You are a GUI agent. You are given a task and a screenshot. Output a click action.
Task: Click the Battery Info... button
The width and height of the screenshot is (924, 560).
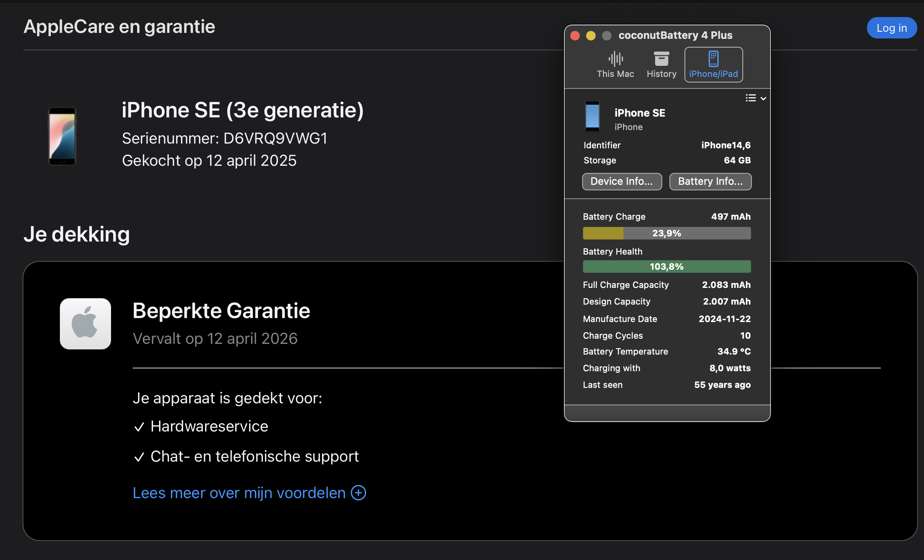[710, 181]
